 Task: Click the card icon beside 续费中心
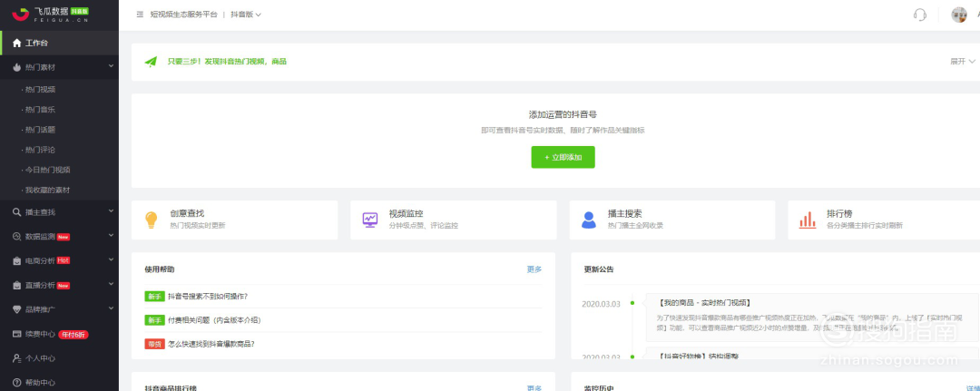17,334
